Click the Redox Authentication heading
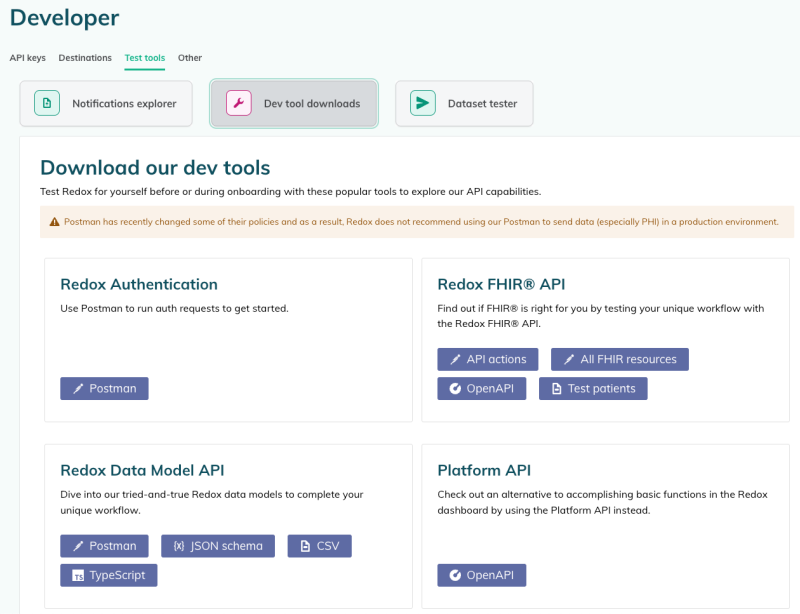Viewport: 800px width, 614px height. click(139, 284)
